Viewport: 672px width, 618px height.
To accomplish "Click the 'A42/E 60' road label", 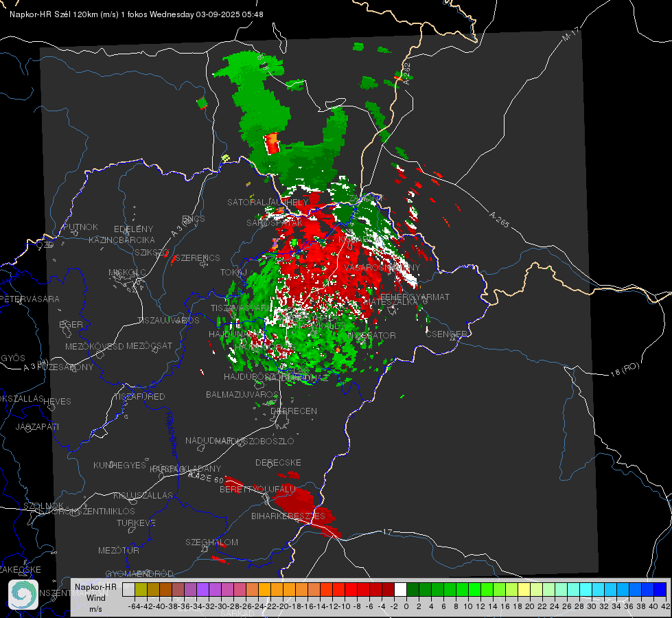I will [x=207, y=477].
